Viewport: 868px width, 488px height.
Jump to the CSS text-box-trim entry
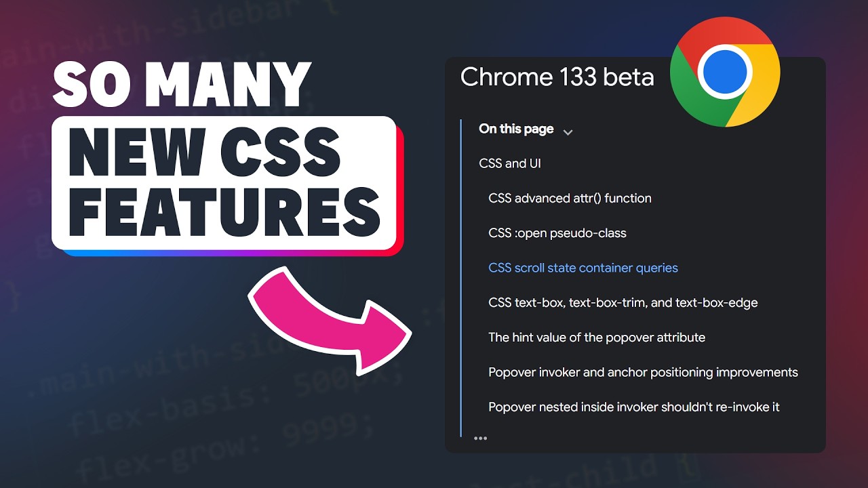[623, 302]
